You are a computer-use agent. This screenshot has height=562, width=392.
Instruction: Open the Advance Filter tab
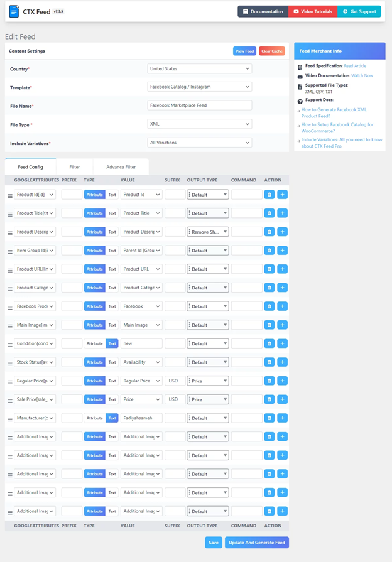121,167
